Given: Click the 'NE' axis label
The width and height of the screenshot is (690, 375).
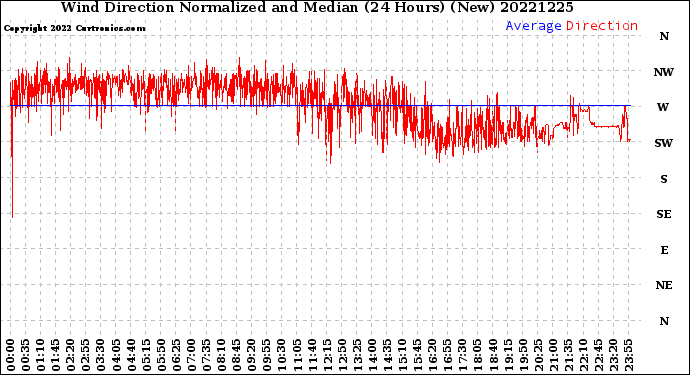Looking at the screenshot, I should click(664, 285).
